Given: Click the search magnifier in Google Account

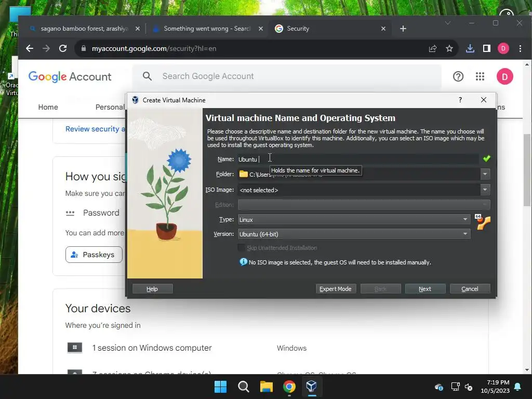Looking at the screenshot, I should (x=147, y=76).
